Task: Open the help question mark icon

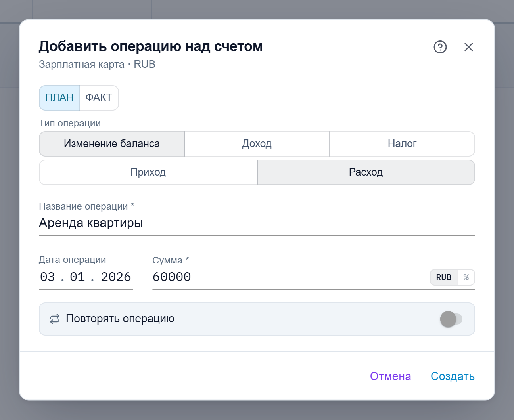Action: coord(440,47)
